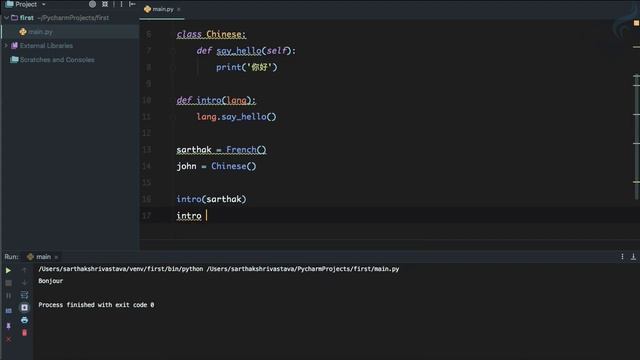
Task: Toggle soft-wrap in Run console
Action: 24,295
